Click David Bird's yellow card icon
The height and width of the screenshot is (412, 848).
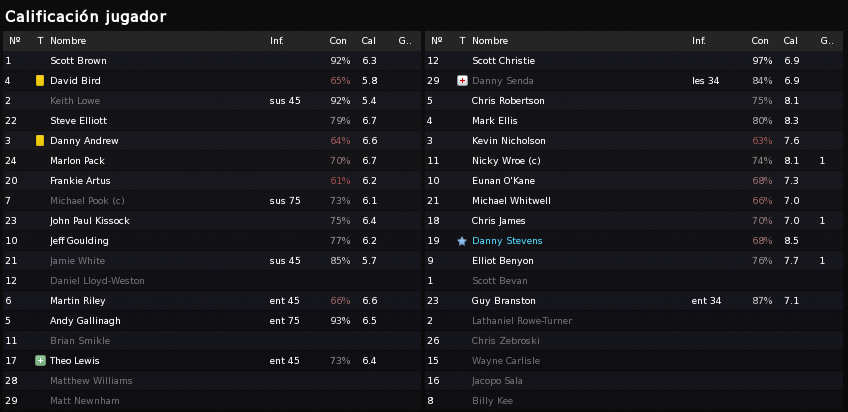(39, 81)
